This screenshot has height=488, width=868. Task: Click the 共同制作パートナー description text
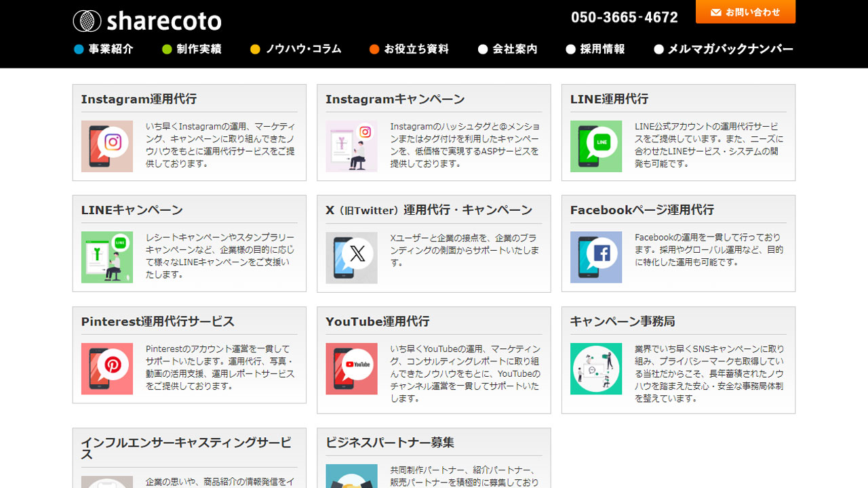pyautogui.click(x=465, y=476)
